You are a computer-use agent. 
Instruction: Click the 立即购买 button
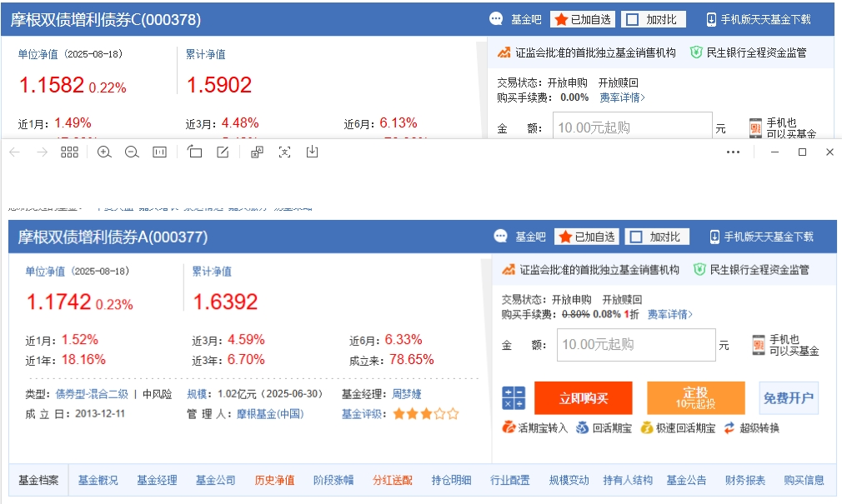(x=584, y=398)
